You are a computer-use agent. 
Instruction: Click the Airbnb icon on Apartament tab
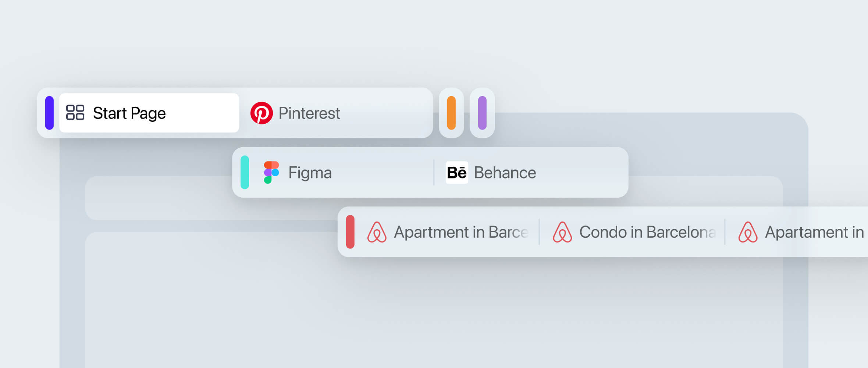point(748,232)
